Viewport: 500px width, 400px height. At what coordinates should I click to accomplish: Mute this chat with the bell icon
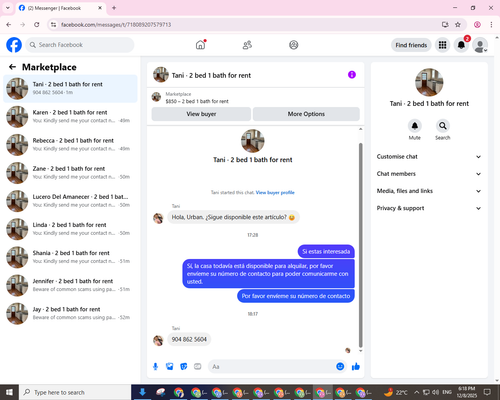(415, 126)
